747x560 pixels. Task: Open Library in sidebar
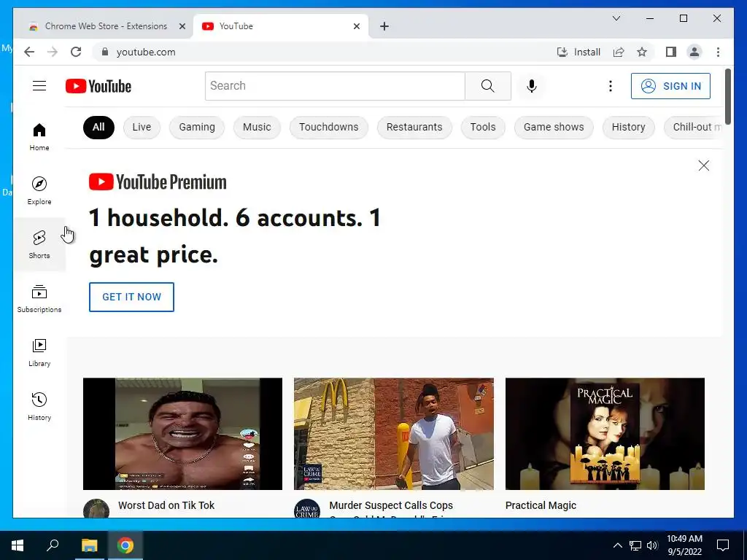(x=39, y=352)
